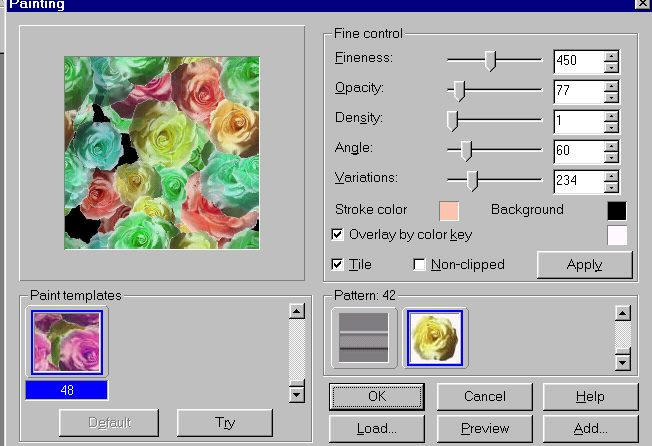This screenshot has height=446, width=652.
Task: Click the black Background color swatch
Action: pos(616,211)
